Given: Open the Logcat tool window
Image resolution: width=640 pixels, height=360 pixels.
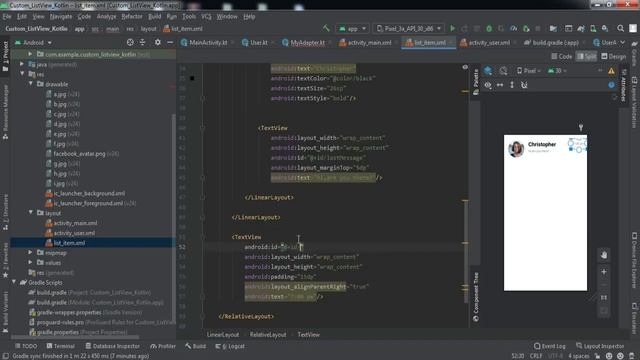Looking at the screenshot, I should (x=231, y=346).
